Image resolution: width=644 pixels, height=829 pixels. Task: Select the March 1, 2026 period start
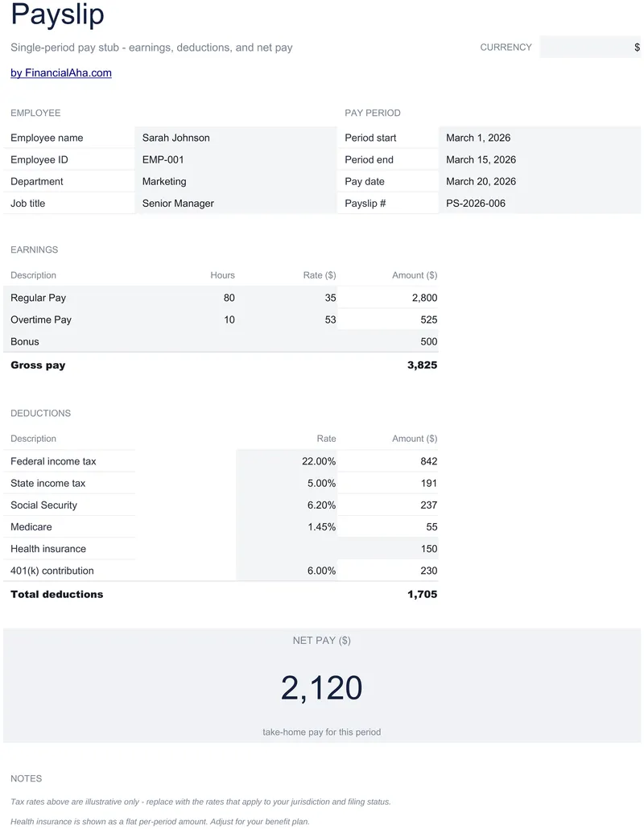[540, 138]
